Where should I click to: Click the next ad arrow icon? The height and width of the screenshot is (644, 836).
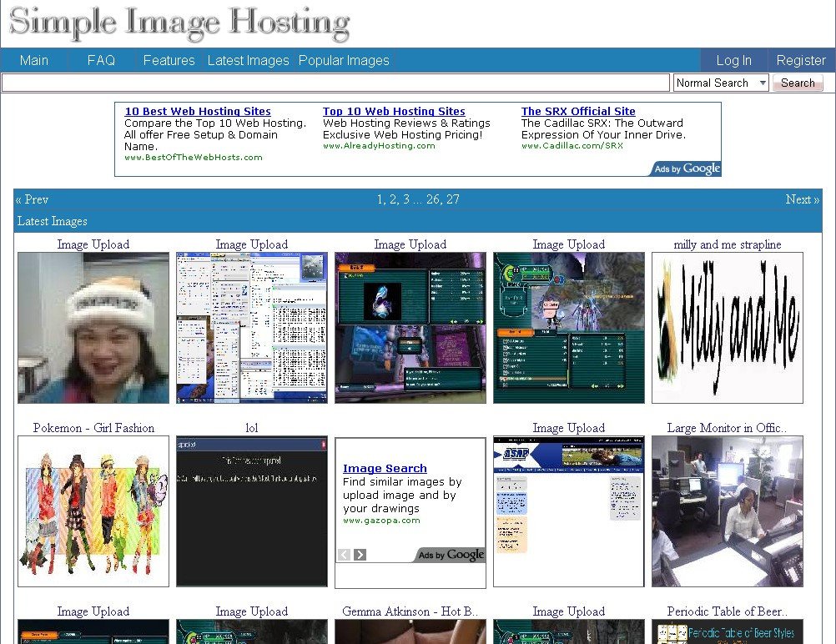(360, 555)
